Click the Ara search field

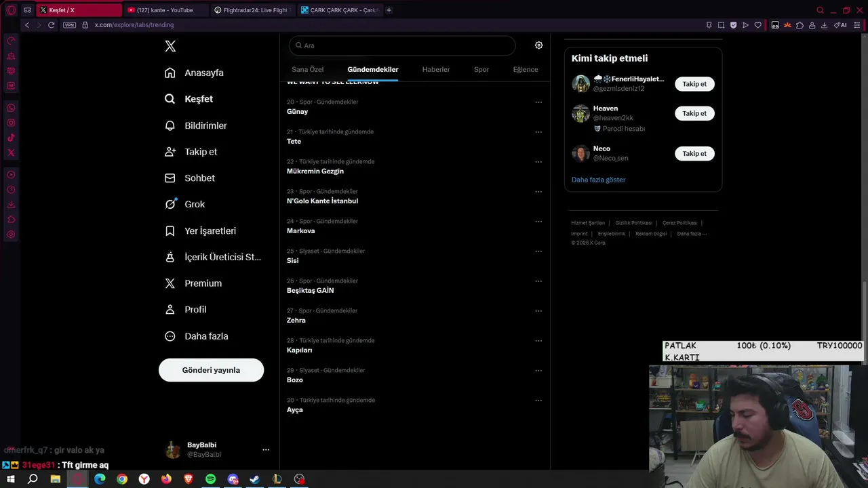pyautogui.click(x=402, y=45)
